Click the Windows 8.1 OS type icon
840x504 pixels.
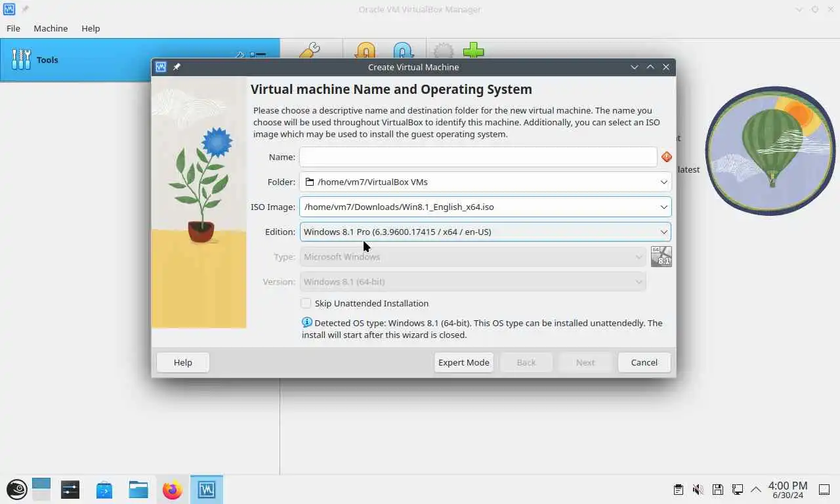(x=661, y=257)
